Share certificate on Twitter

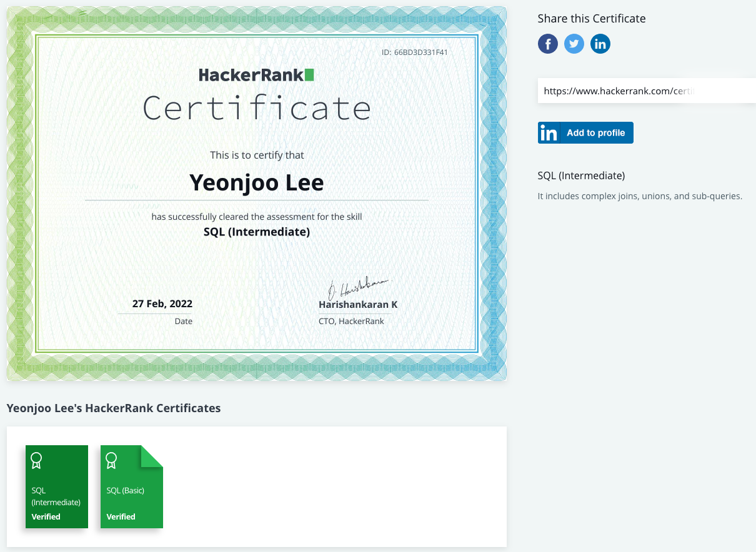pos(574,44)
